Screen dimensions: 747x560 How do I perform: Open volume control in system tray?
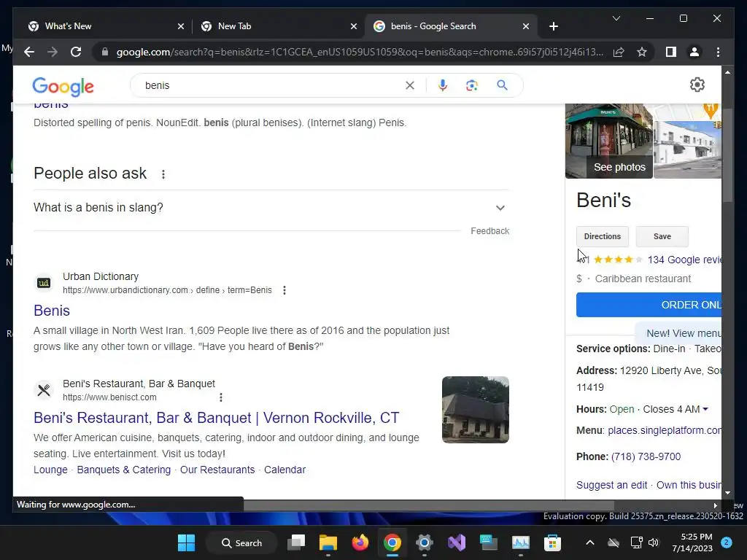654,542
